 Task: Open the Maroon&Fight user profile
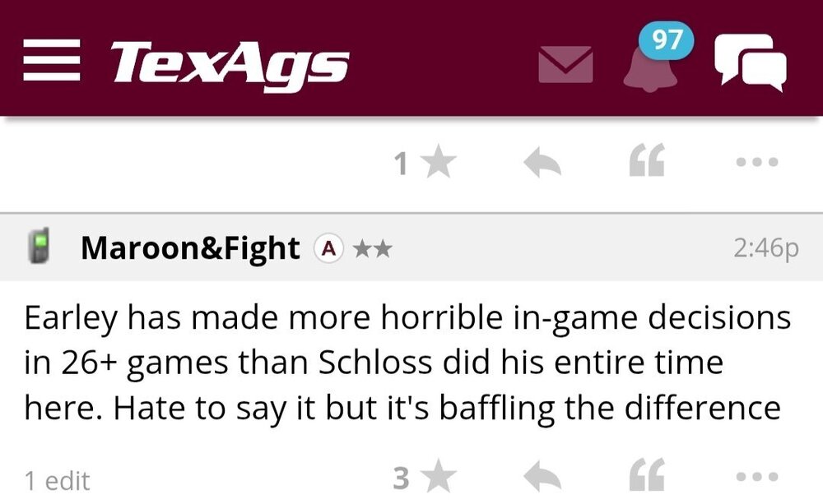click(x=190, y=247)
